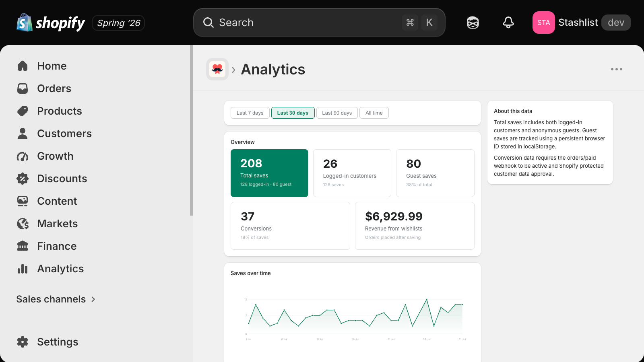Viewport: 644px width, 362px height.
Task: Open Content in the sidebar
Action: (57, 201)
